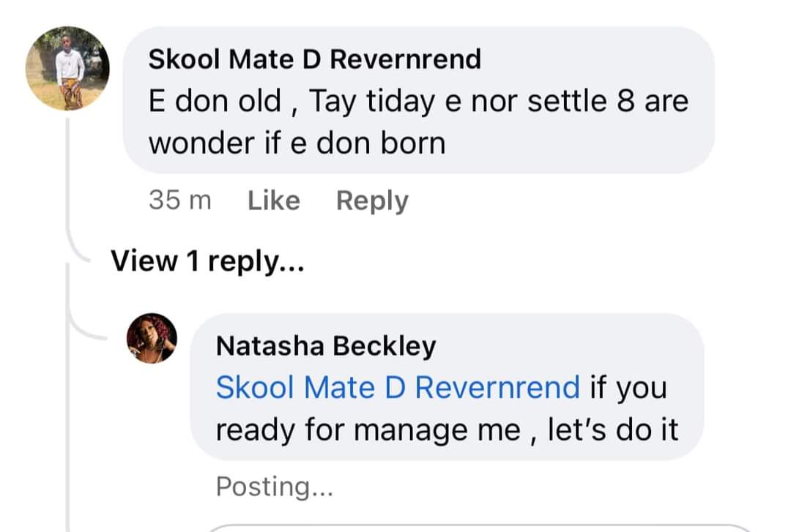Click the curved connector beside View 1 reply
Screen dimensions: 791x532
point(81,249)
